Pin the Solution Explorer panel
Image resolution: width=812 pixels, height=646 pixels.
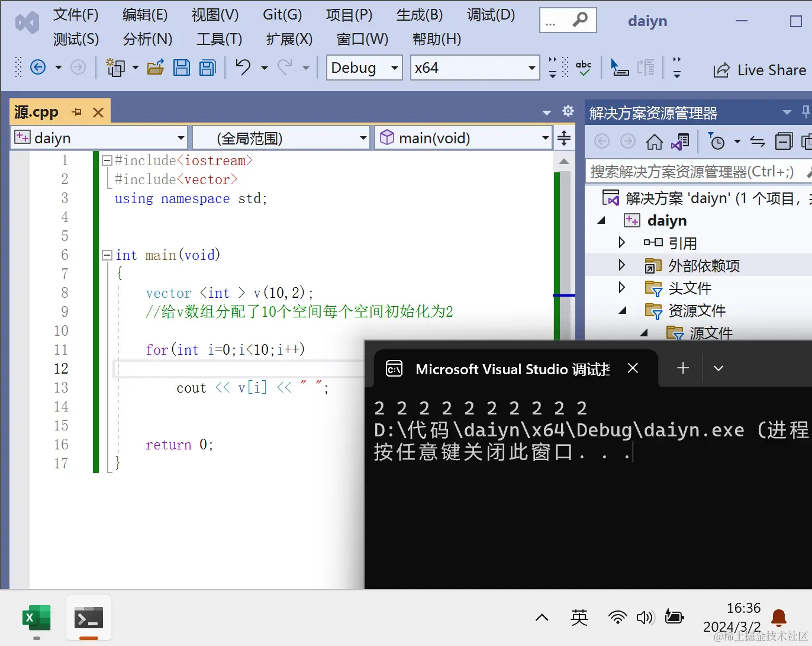tap(805, 111)
